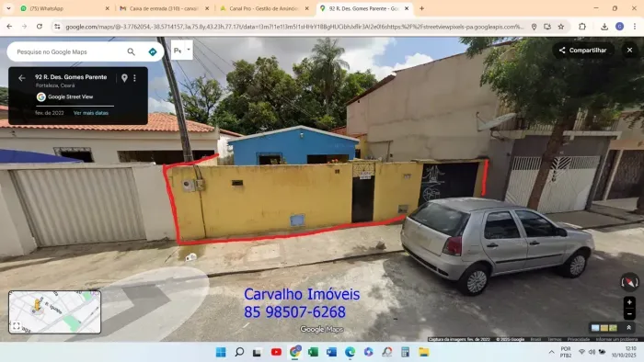View site information icon in address bar
The height and width of the screenshot is (362, 644).
[57, 27]
